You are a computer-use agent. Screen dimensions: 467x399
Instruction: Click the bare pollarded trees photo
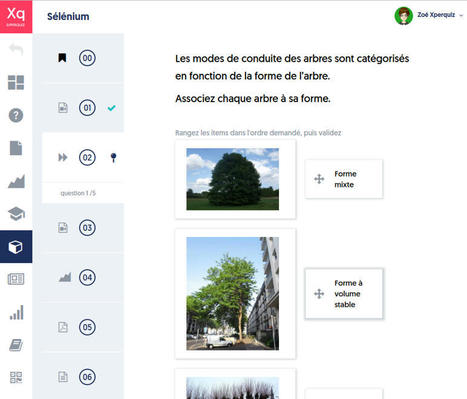pos(233,388)
